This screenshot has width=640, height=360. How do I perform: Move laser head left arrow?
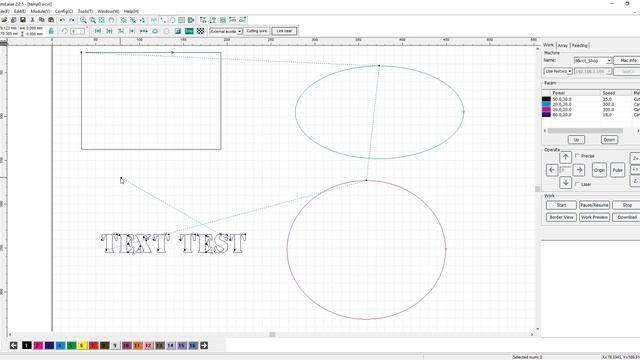tap(552, 170)
